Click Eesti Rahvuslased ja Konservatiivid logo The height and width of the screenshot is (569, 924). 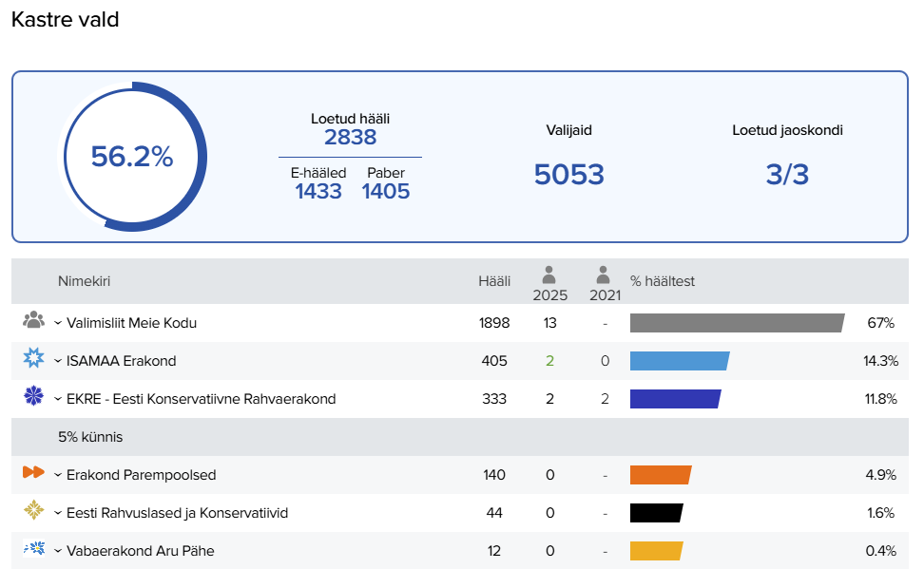click(x=34, y=511)
